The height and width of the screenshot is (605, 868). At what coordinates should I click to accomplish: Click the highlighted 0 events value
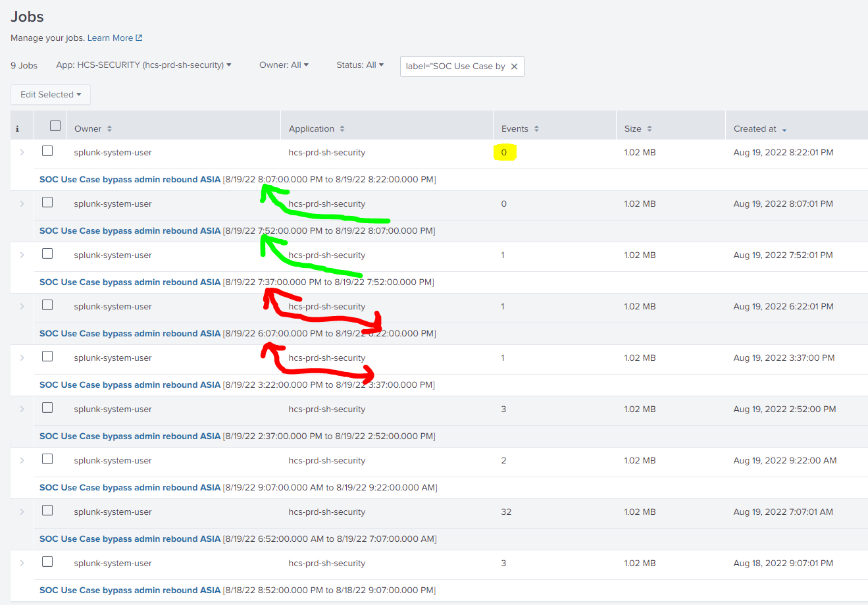504,151
